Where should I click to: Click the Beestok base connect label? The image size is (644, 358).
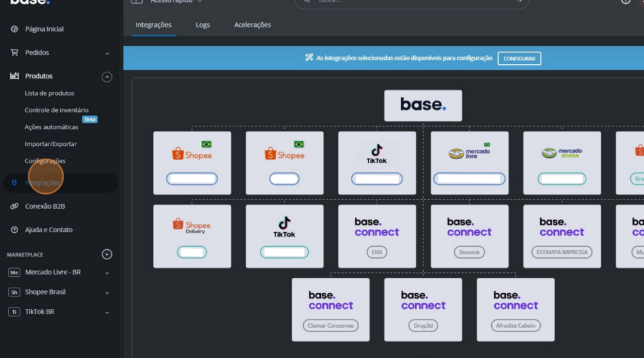(469, 252)
